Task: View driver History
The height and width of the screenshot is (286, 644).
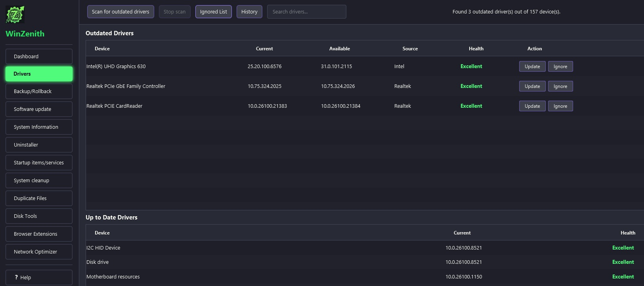Action: [249, 11]
